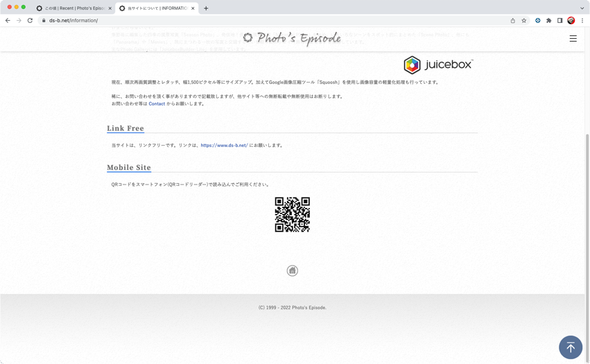Click the Photo's Episode header logo

(x=292, y=38)
